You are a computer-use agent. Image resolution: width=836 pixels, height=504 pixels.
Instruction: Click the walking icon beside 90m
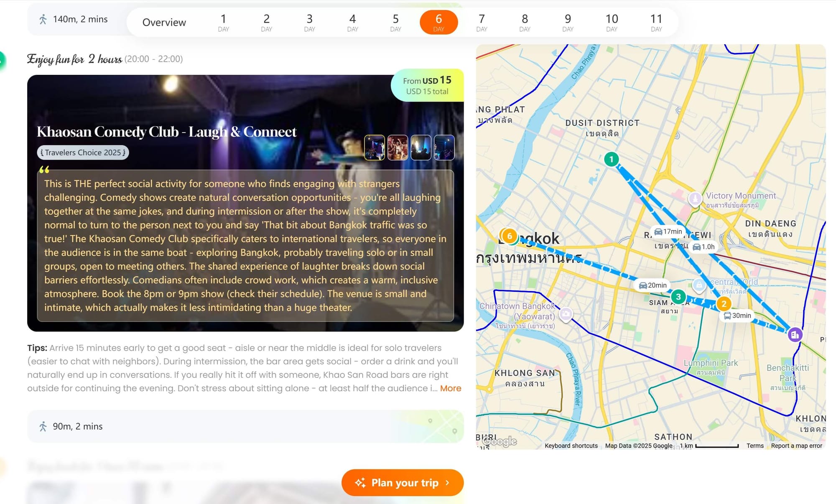pos(43,426)
